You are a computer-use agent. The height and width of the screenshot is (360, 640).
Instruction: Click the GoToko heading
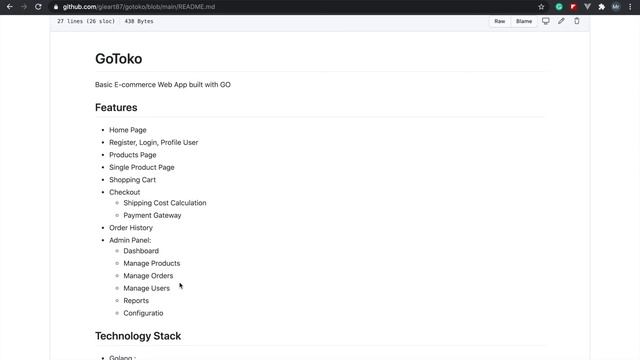coord(118,59)
